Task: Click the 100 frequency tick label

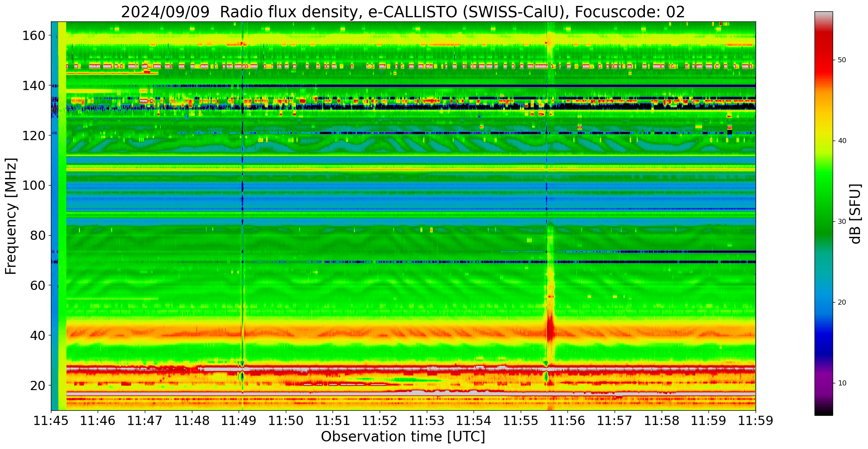Action: [34, 186]
